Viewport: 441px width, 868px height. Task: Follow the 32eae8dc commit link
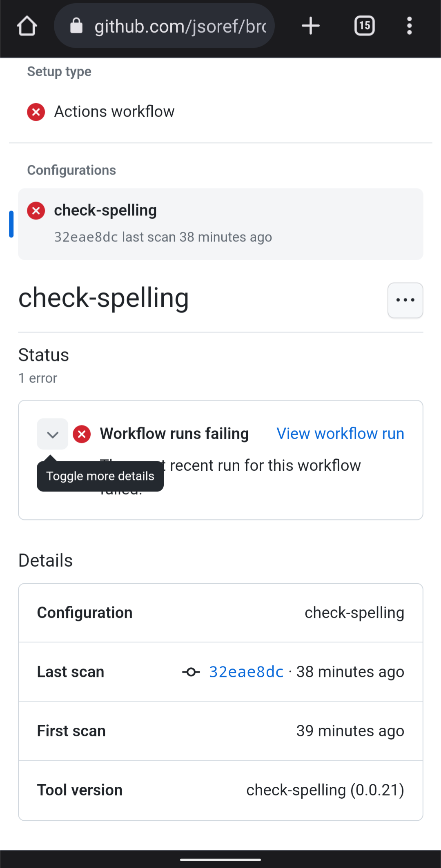tap(246, 672)
